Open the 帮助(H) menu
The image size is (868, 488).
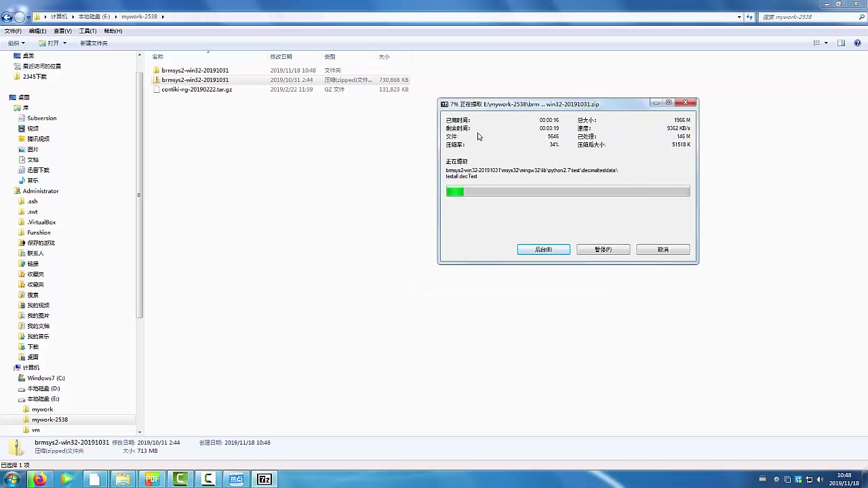(113, 31)
